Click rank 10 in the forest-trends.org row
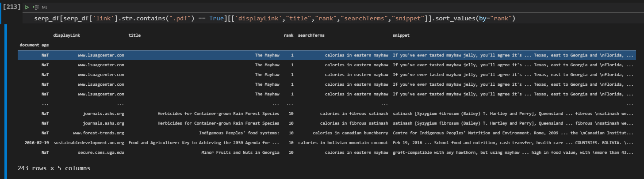The width and height of the screenshot is (644, 179). coord(291,133)
